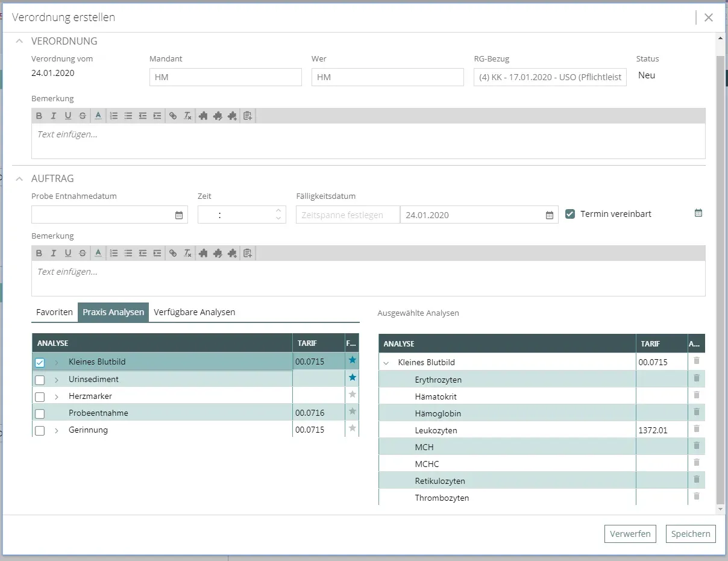
Task: Check the Urinsediment checkbox
Action: click(40, 380)
